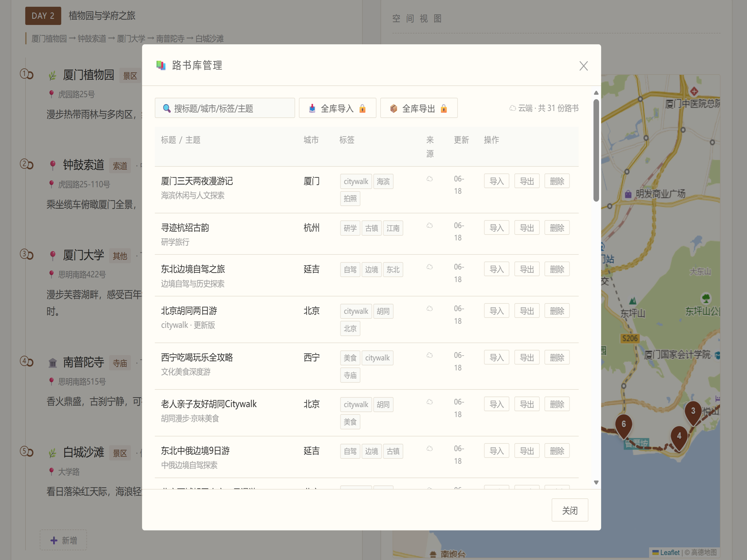
Task: Click the 研学 tag in 寻迹杭绍古韵 row
Action: [350, 228]
